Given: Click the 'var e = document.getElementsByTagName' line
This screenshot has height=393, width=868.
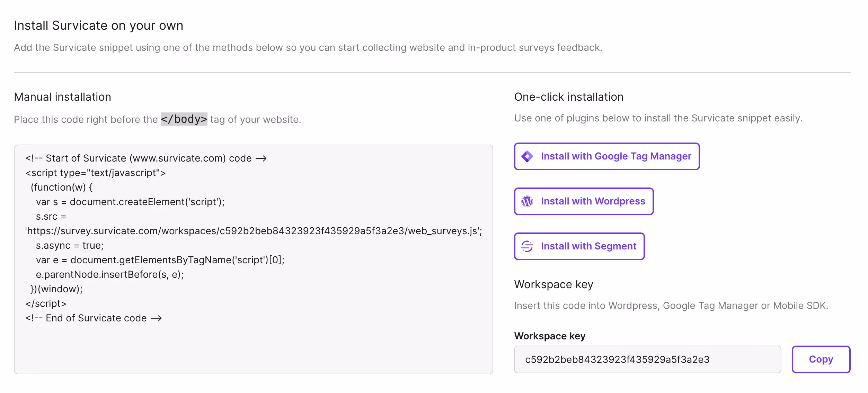Looking at the screenshot, I should (160, 260).
